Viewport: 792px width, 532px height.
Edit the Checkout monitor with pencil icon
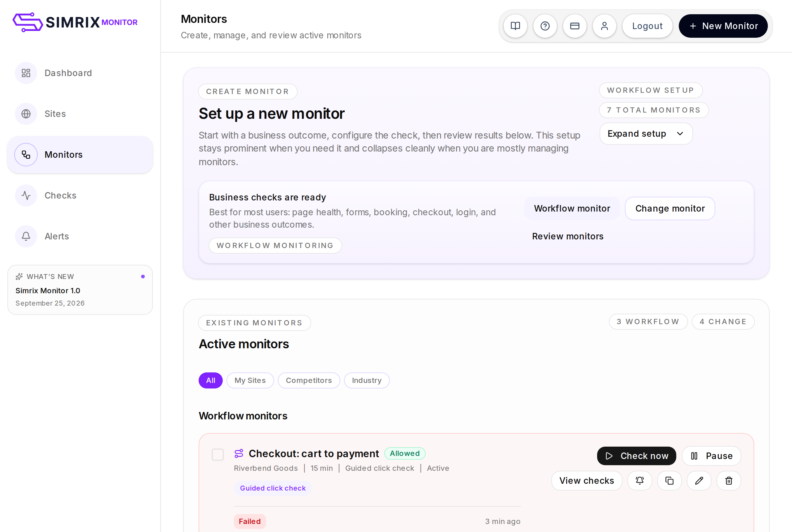pos(699,480)
